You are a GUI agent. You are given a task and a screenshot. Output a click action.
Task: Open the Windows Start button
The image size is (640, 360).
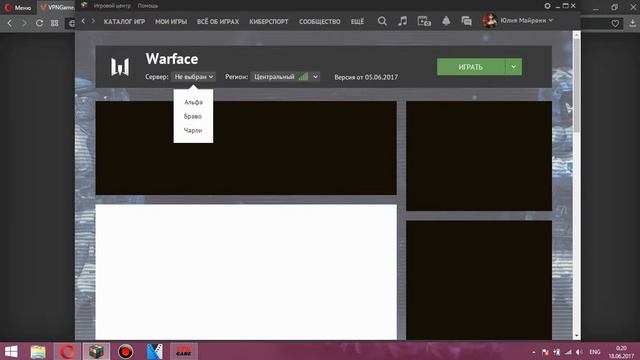click(x=11, y=351)
